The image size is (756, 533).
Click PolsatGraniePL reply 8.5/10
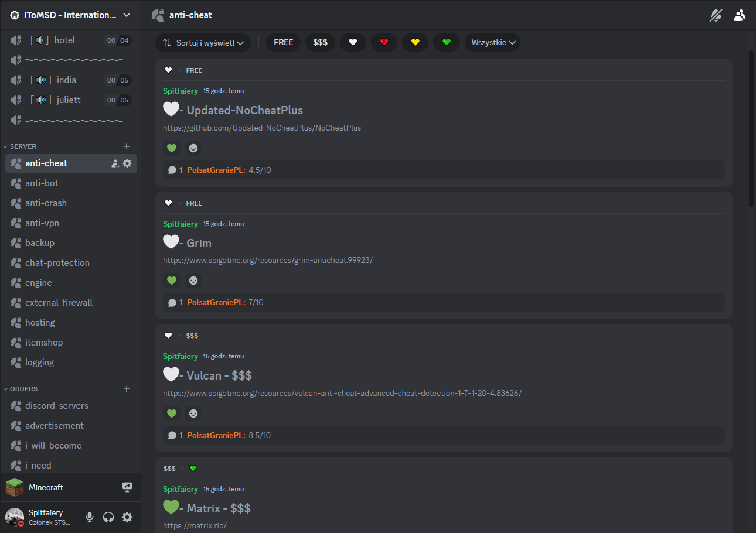[444, 435]
